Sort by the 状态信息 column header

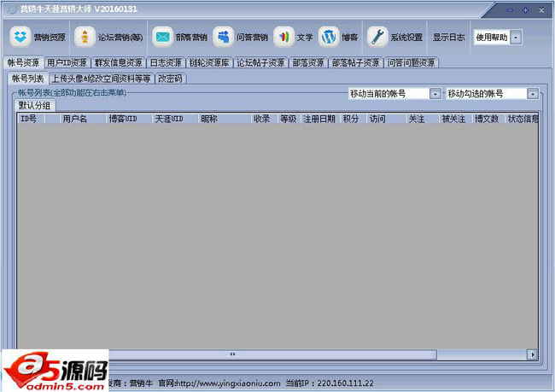522,119
